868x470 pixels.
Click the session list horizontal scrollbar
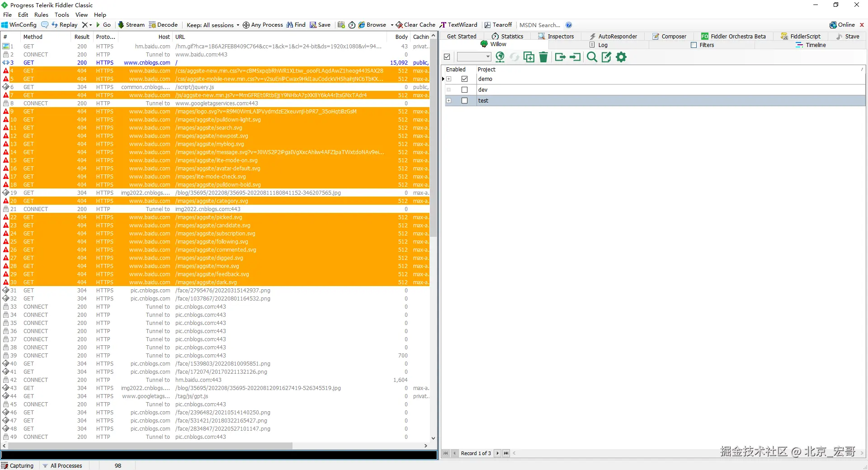coord(150,446)
